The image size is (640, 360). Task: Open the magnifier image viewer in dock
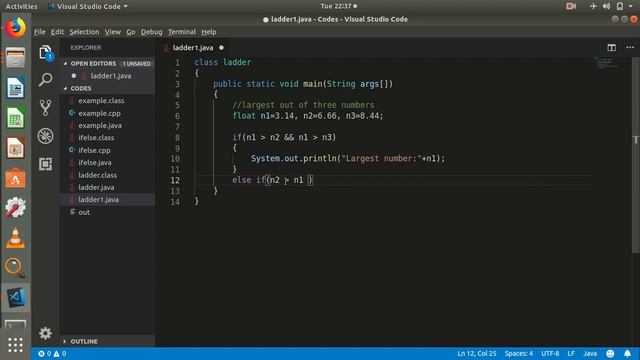click(x=16, y=268)
